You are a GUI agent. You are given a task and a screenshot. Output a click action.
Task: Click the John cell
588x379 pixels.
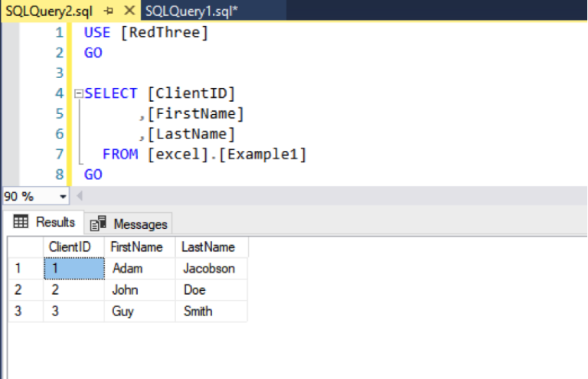pyautogui.click(x=139, y=289)
